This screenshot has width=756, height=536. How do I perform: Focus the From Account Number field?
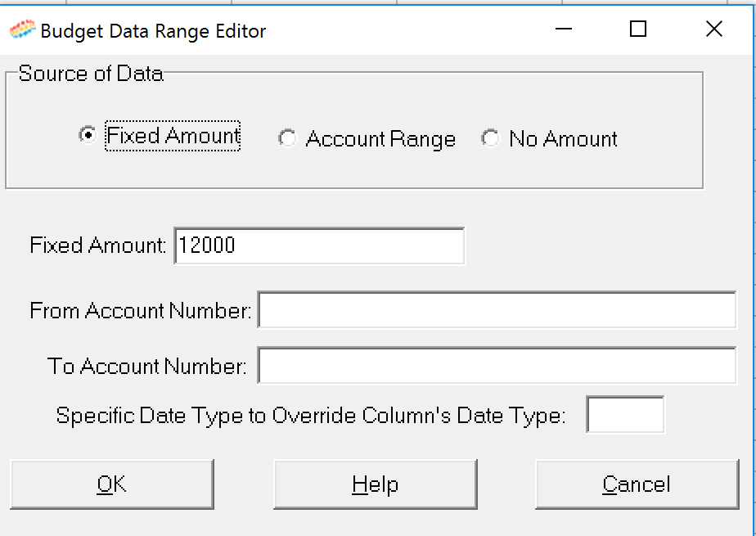tap(497, 310)
